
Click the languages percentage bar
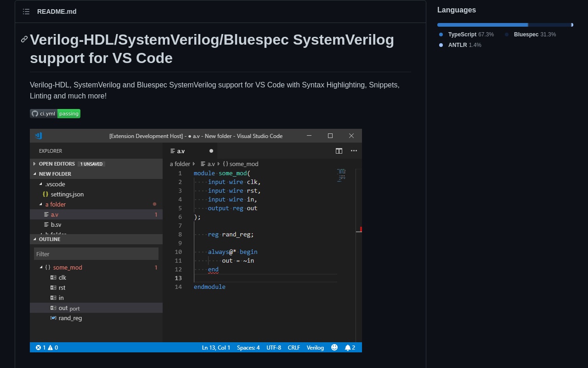click(x=505, y=25)
